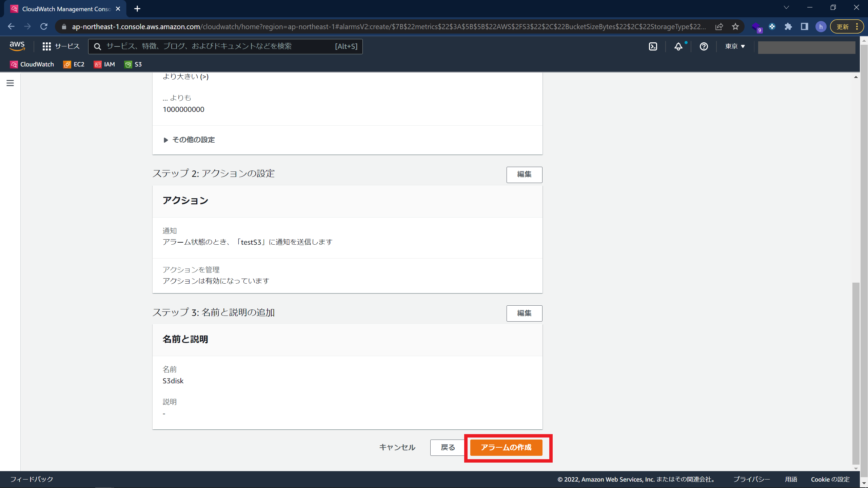Click the 更新 browser update button

[846, 26]
